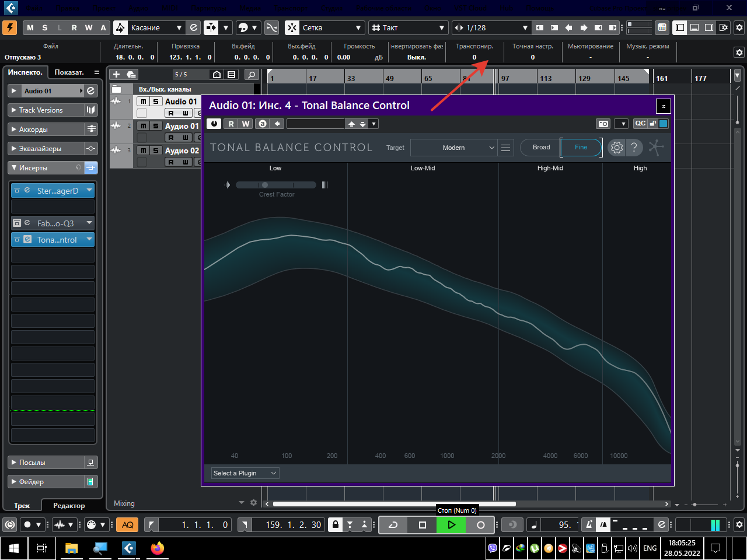Viewport: 747px width, 560px height.
Task: Expand the Посылы inspector section
Action: (47, 462)
